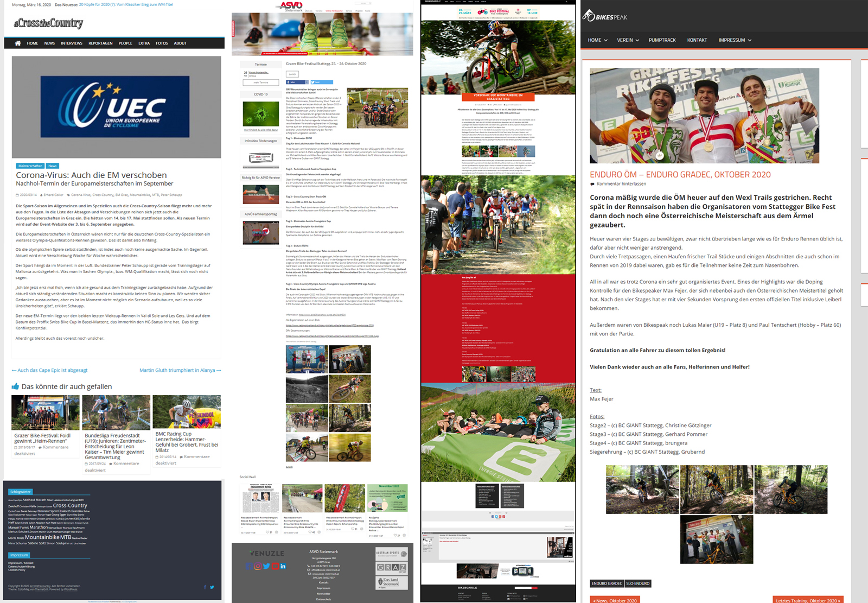868x603 pixels.
Task: Go to next post 'Martin Gluth triumphiert in Alanya'
Action: (180, 370)
